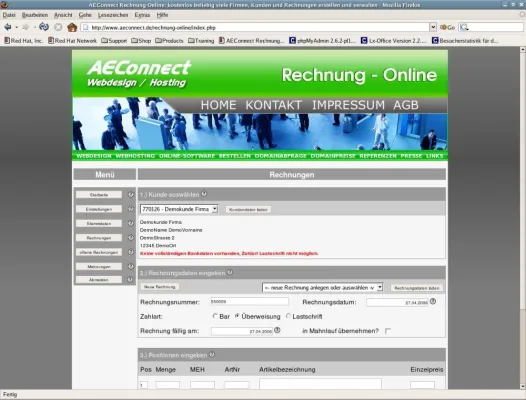Click help icon next to Rechnung fällig am
This screenshot has height=400, width=526.
click(x=277, y=330)
